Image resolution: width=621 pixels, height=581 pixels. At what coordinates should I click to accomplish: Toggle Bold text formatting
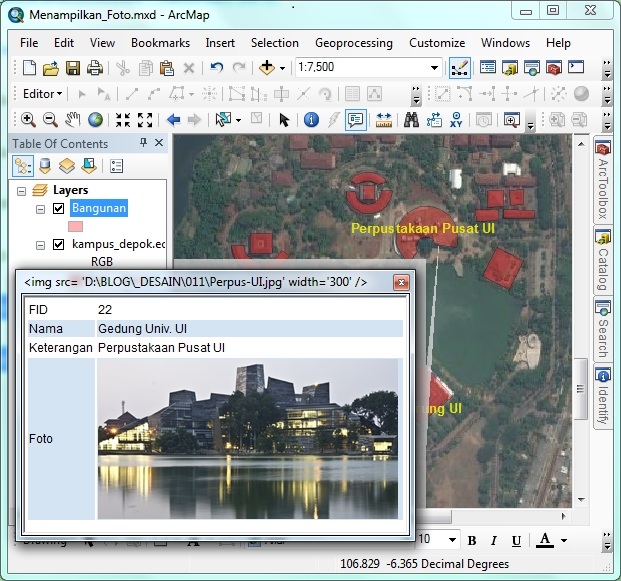coord(472,541)
